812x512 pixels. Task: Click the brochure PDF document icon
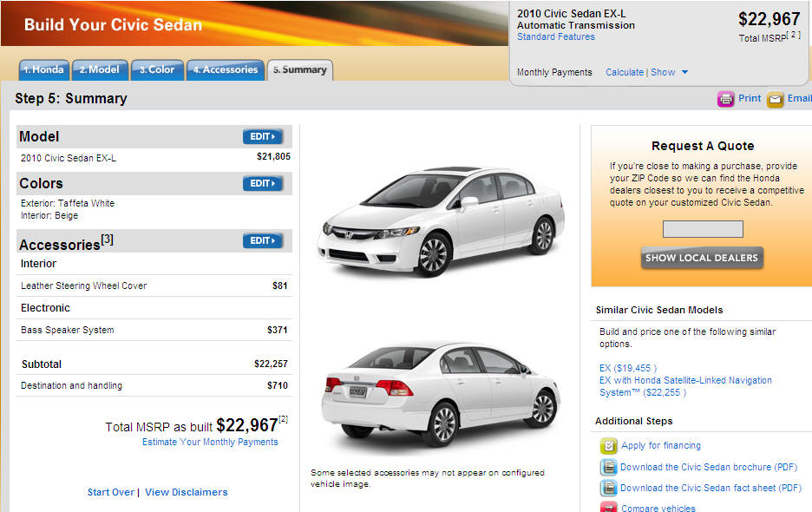click(x=608, y=467)
